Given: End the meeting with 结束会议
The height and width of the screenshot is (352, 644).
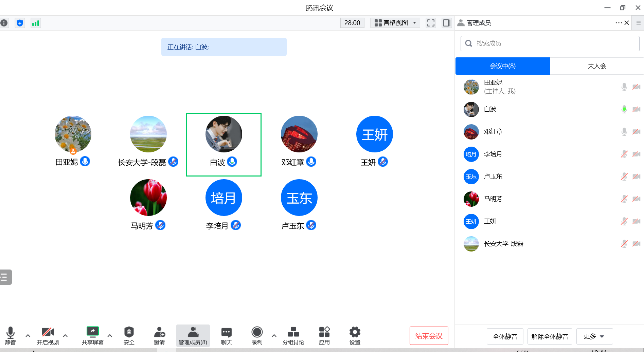Looking at the screenshot, I should tap(429, 336).
